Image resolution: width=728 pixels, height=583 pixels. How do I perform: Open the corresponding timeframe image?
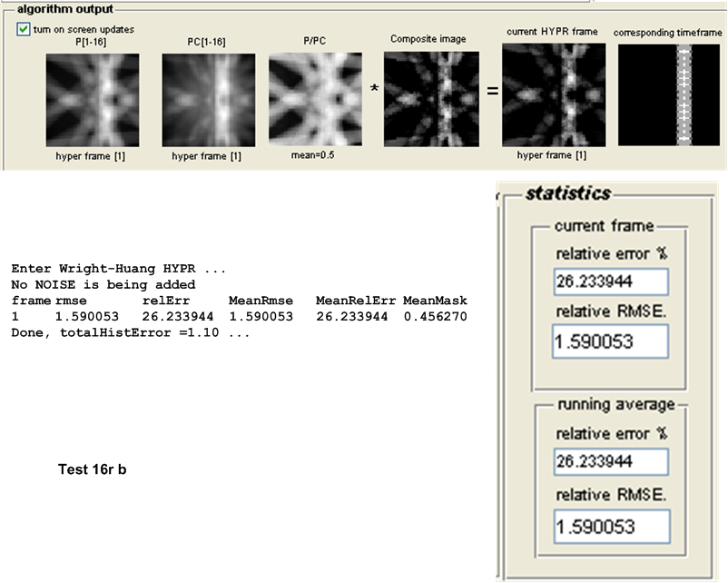pyautogui.click(x=668, y=95)
